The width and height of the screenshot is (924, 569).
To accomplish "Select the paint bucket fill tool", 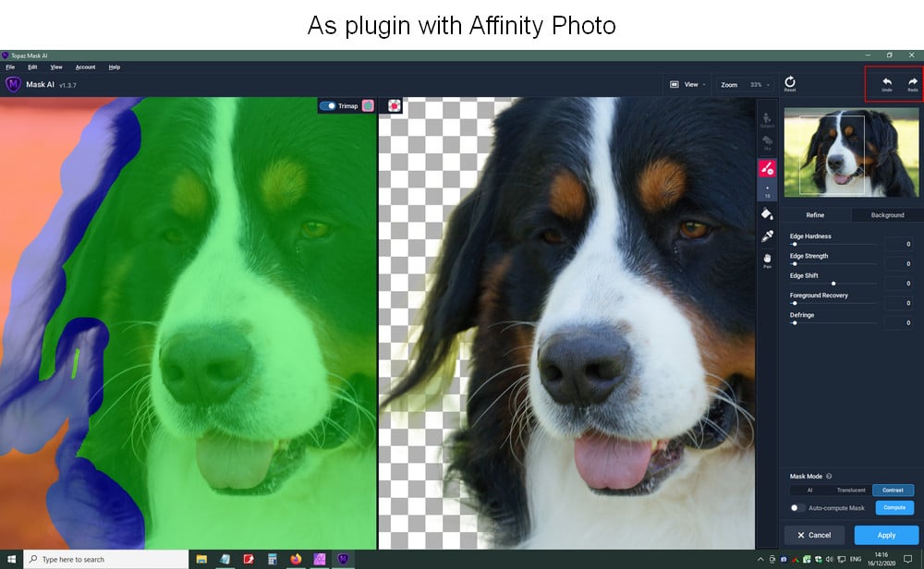I will coord(767,213).
